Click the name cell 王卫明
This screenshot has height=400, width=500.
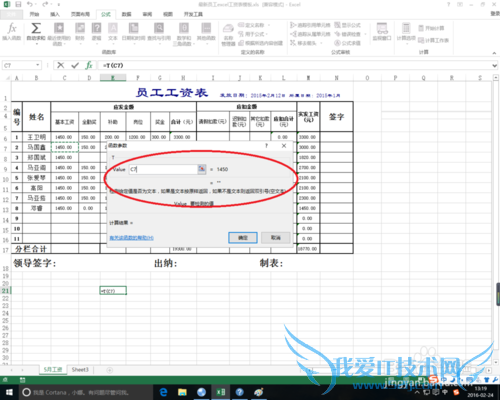click(x=36, y=137)
